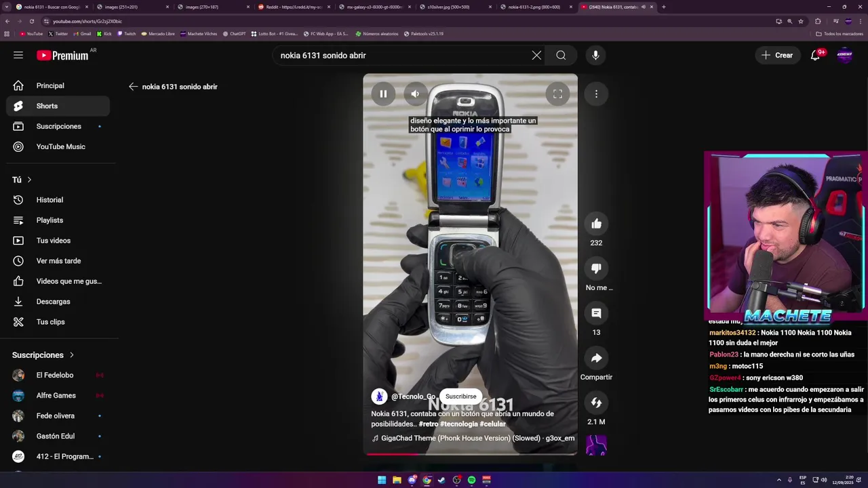Open Windows Start menu
The height and width of the screenshot is (488, 868).
pyautogui.click(x=382, y=480)
